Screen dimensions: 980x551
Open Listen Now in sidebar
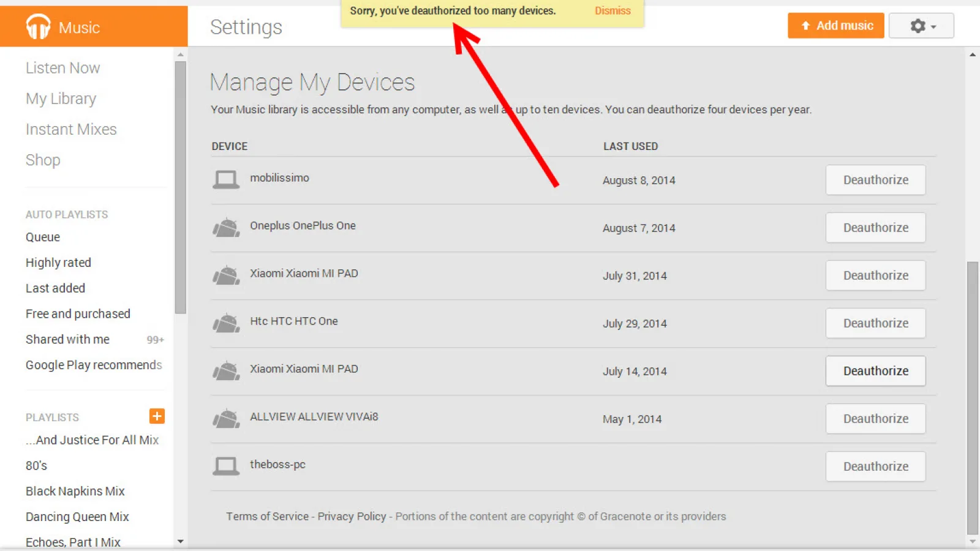point(62,68)
